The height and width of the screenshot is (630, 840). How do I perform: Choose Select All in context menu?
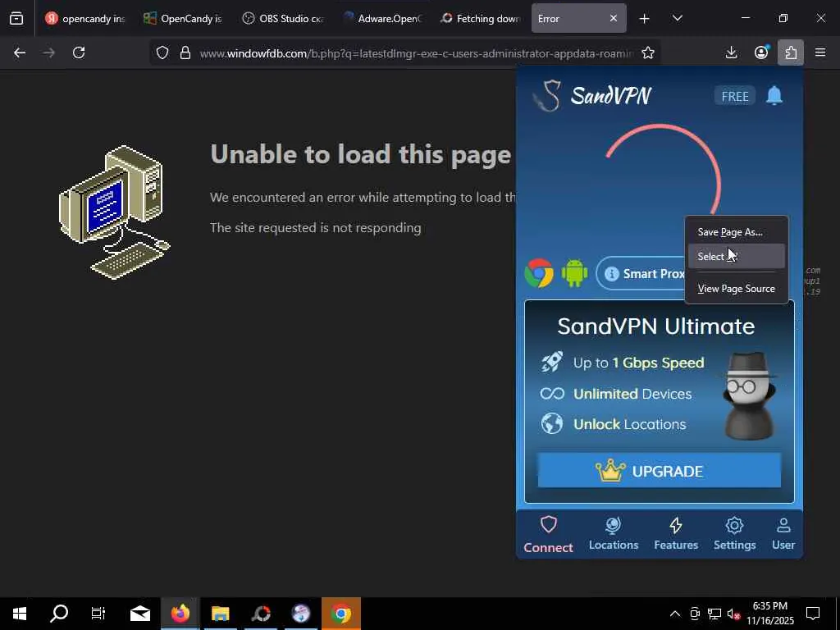click(737, 257)
